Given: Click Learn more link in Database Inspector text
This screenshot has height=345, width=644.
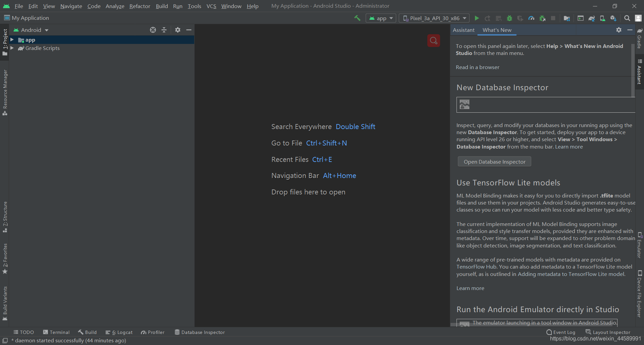Looking at the screenshot, I should 569,147.
